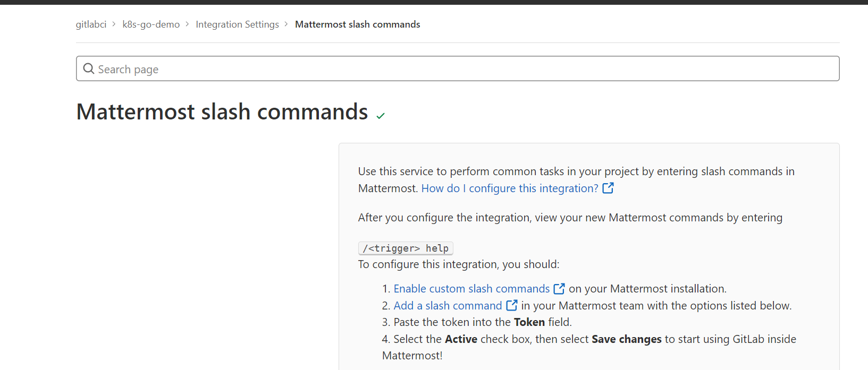Open the 'Add a slash command' link

click(x=448, y=306)
